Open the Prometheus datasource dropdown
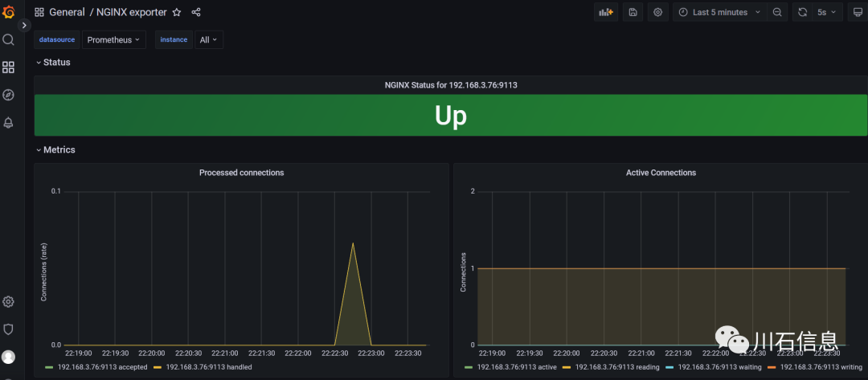Viewport: 868px width, 380px height. coord(113,40)
